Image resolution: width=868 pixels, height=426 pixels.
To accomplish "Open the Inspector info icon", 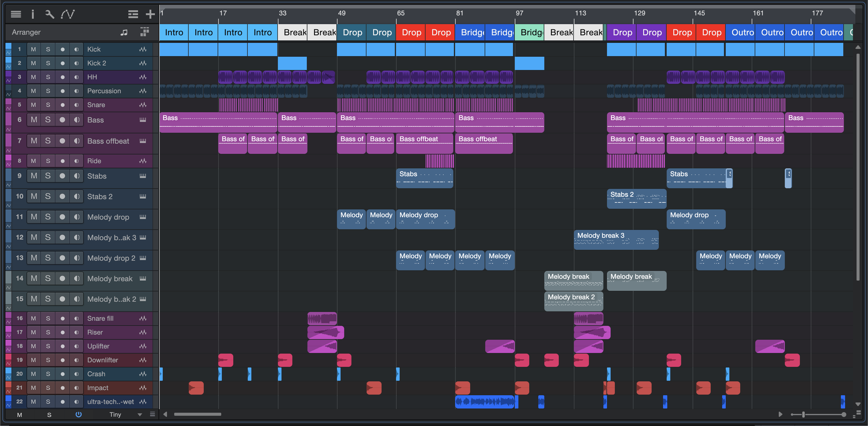I will (33, 14).
